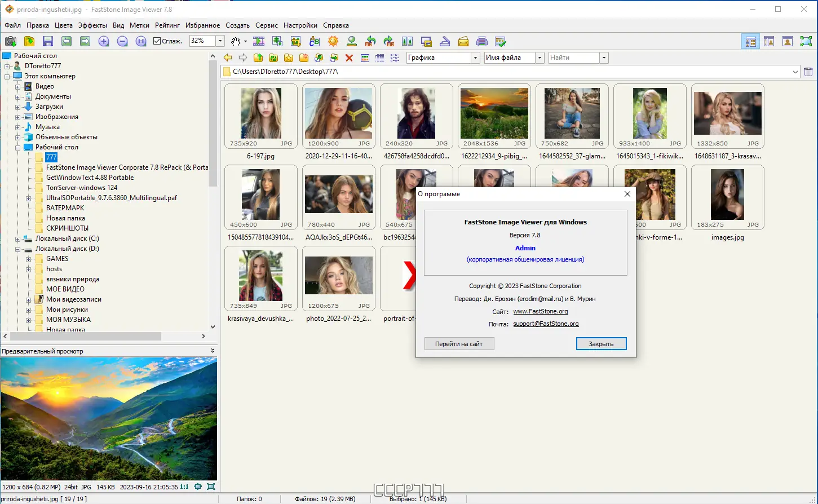Click the Save As floppy disk icon
Image resolution: width=818 pixels, height=504 pixels.
pos(48,41)
